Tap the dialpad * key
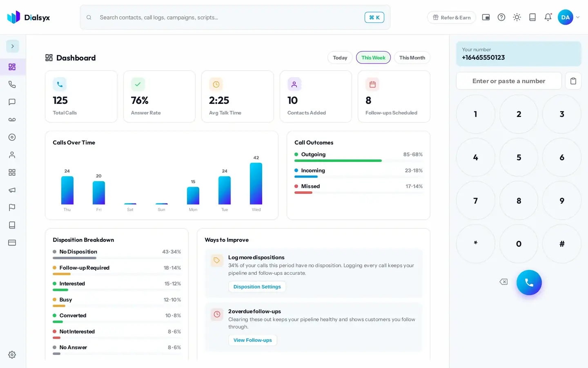Screen dimensions: 588x368 [475, 244]
